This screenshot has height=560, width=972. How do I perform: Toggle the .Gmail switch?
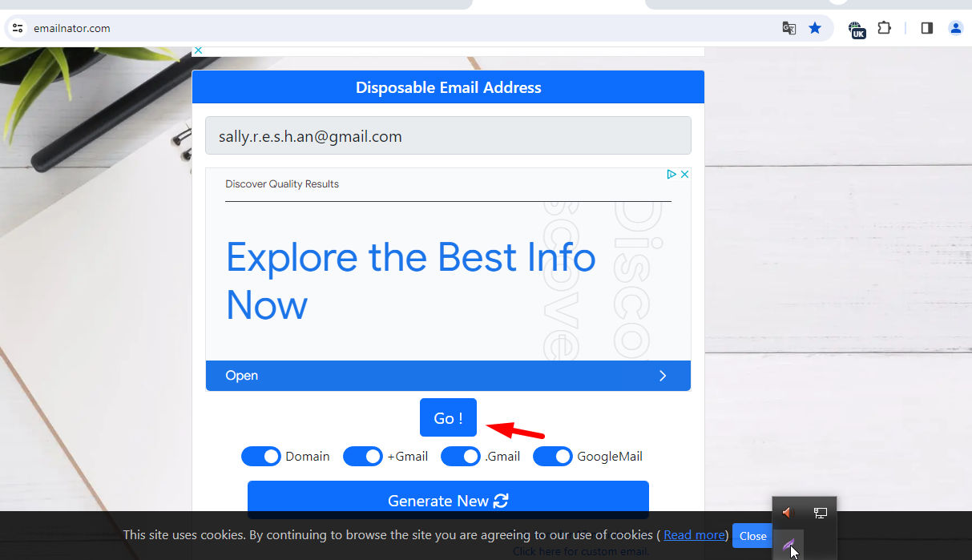pos(461,457)
